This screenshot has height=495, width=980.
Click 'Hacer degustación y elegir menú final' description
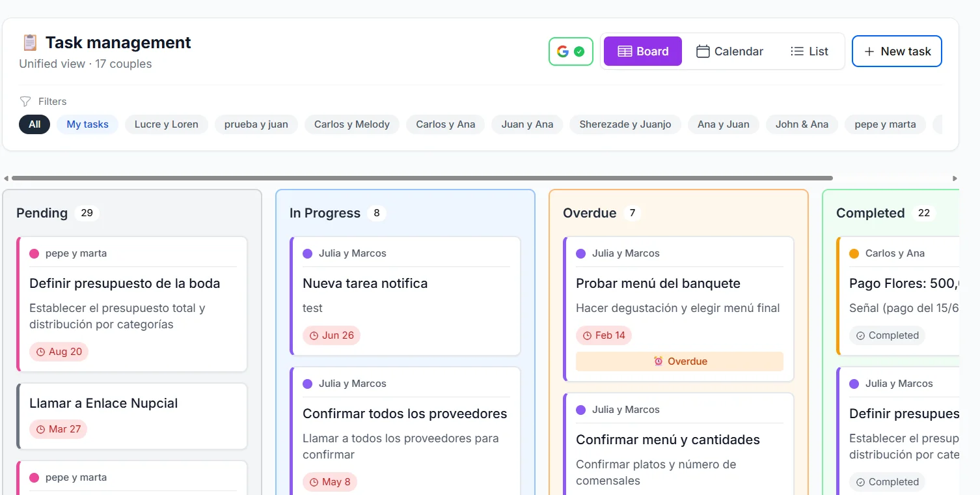[677, 308]
